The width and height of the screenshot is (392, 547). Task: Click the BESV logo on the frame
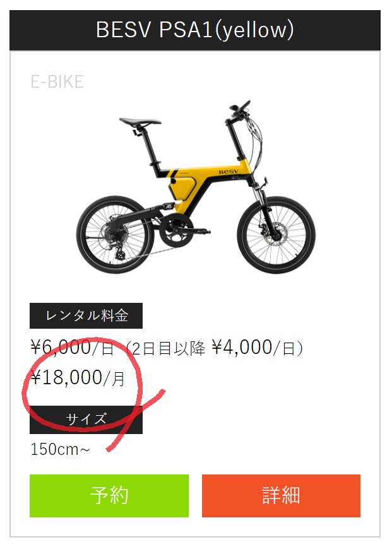pos(229,171)
